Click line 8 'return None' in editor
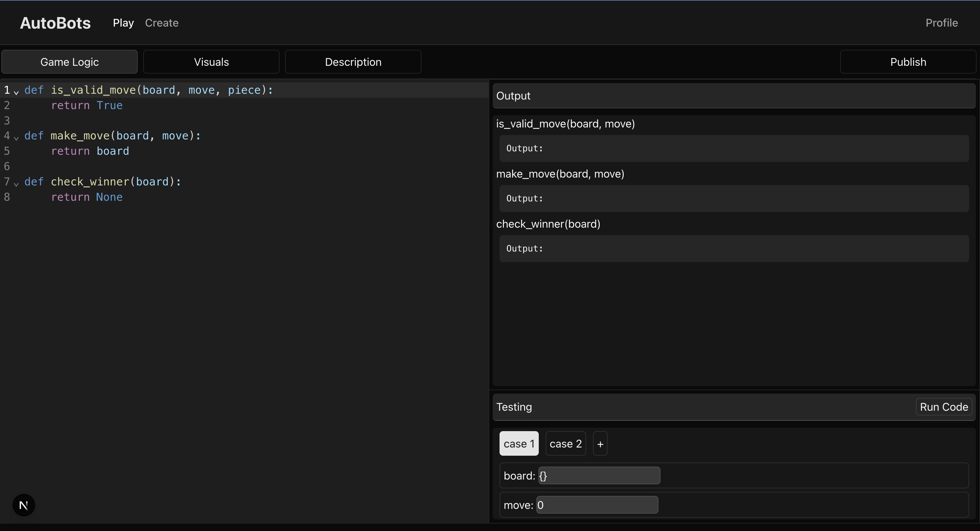 click(87, 197)
